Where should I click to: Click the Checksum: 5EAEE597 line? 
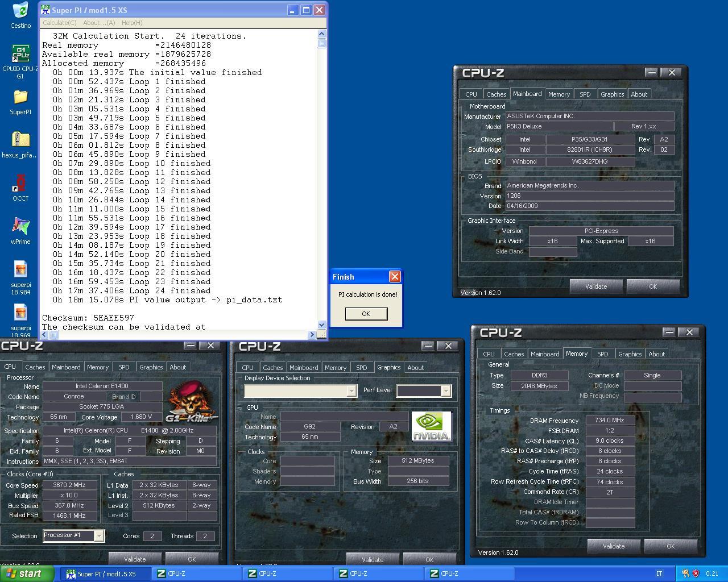[88, 318]
